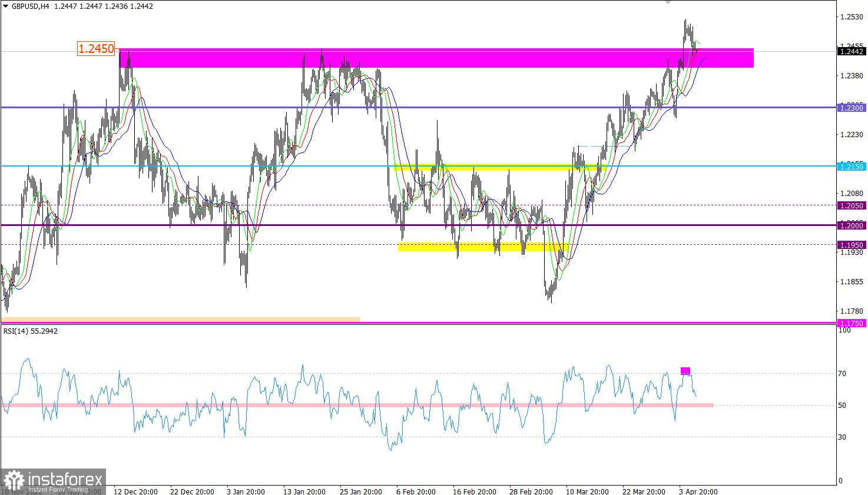Click the 28 Feb 20:00 date label
This screenshot has width=868, height=495.
[x=531, y=491]
